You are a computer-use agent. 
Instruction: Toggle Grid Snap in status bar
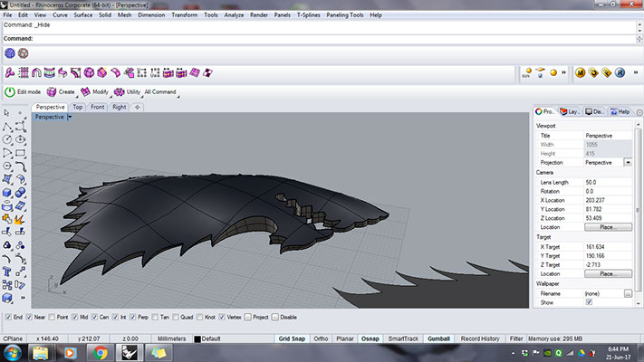(292, 338)
